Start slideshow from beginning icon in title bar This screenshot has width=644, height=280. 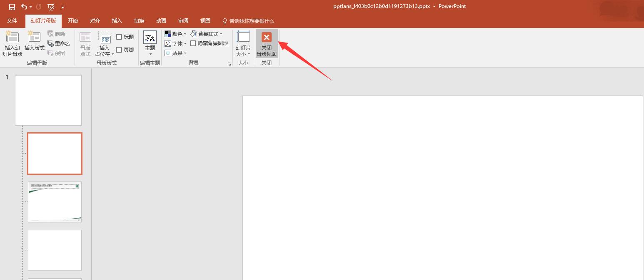point(51,7)
